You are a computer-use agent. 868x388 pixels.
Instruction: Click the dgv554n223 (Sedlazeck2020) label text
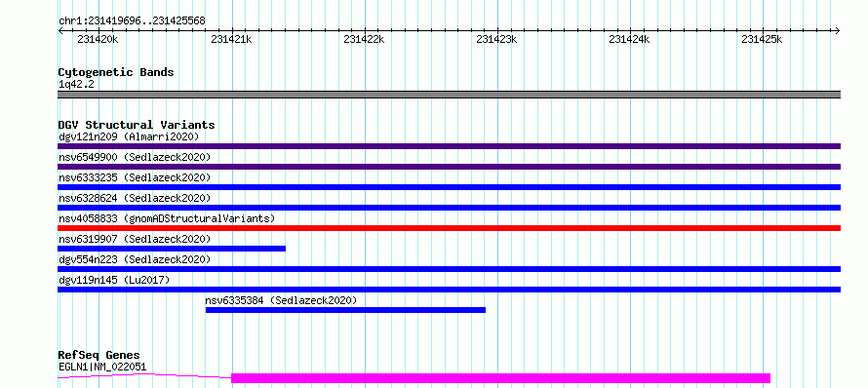tap(135, 259)
